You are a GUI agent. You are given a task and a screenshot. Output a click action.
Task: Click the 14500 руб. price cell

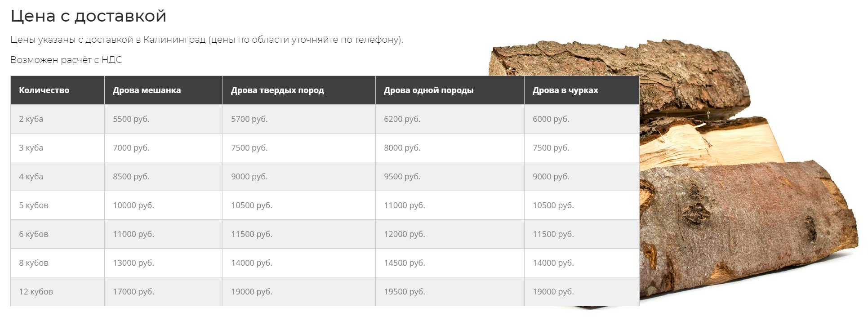450,263
